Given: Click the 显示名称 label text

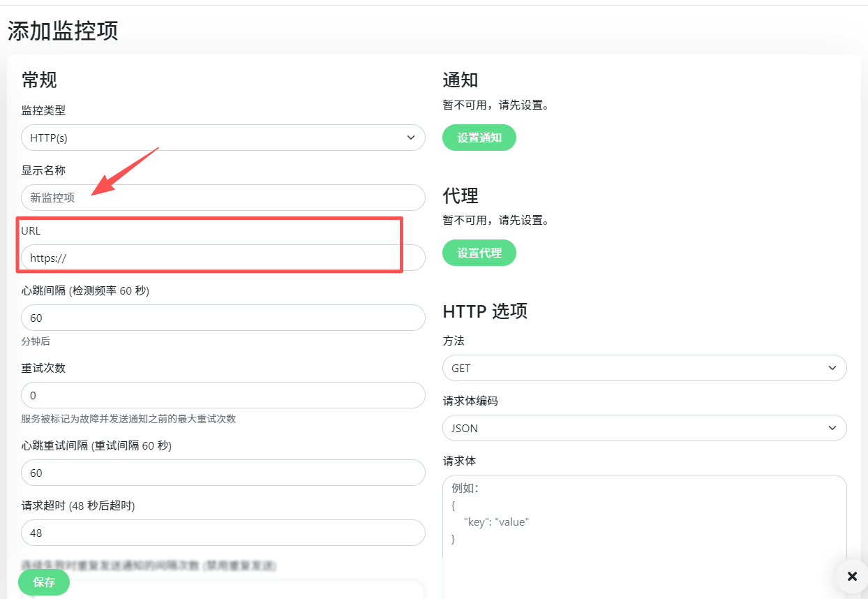Looking at the screenshot, I should tap(43, 170).
